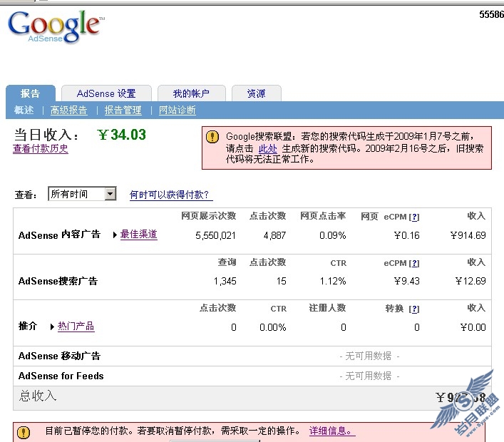Click the 查看付款历史 link
The height and width of the screenshot is (442, 504).
pyautogui.click(x=41, y=149)
